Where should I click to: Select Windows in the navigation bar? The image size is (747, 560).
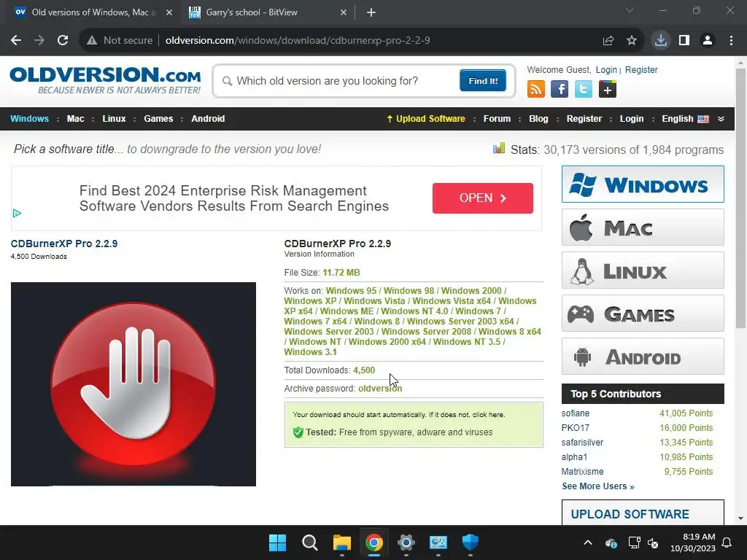(29, 119)
